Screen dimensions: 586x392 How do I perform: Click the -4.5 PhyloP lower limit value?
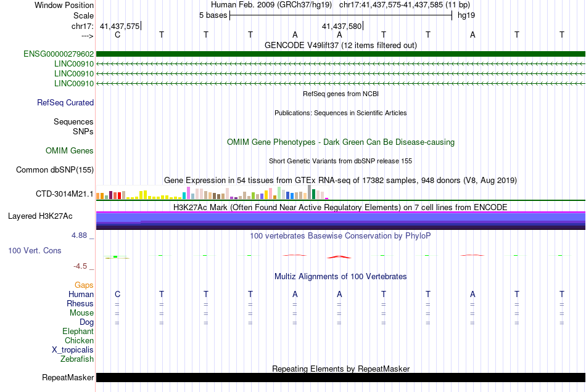click(x=80, y=266)
